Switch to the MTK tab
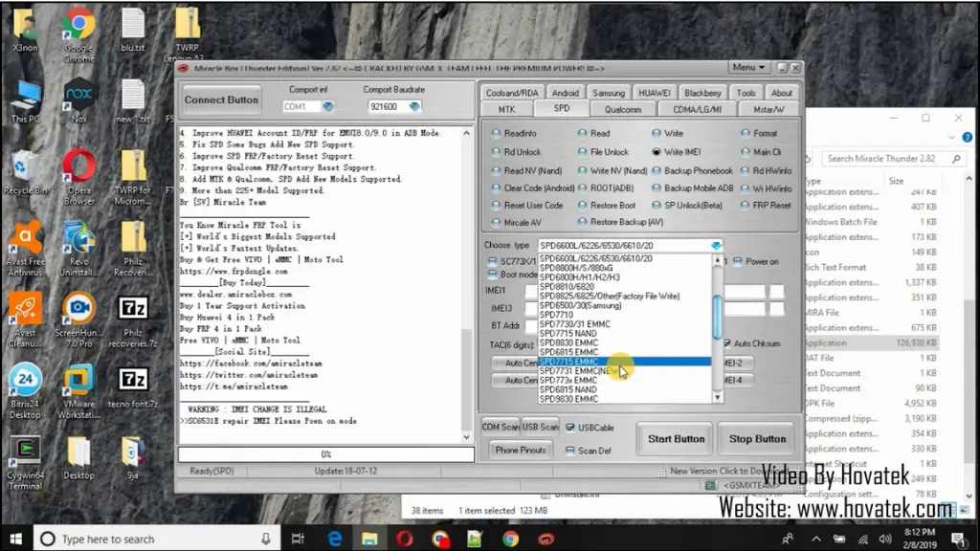The image size is (980, 551). click(x=507, y=109)
